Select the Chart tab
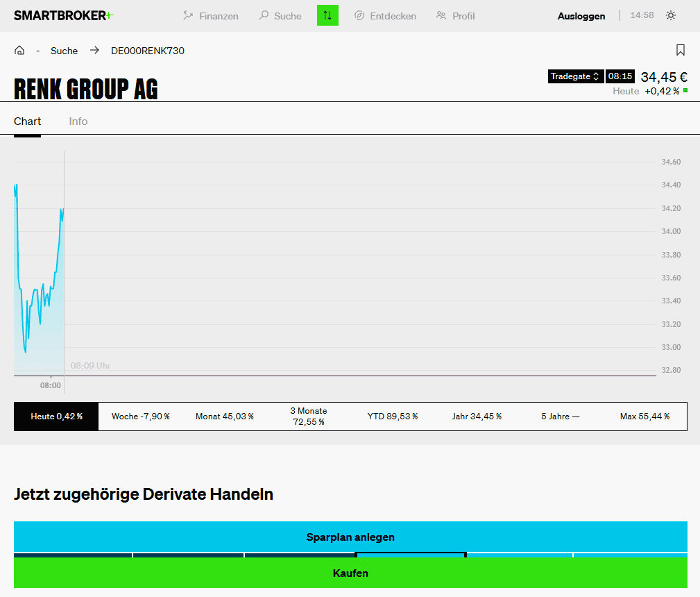Viewport: 700px width, 597px height. 27,121
